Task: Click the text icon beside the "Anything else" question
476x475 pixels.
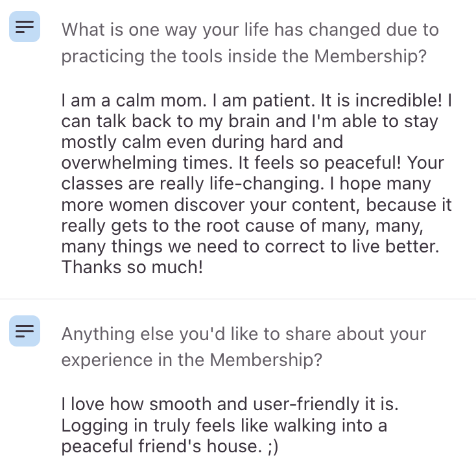Action: 25,331
